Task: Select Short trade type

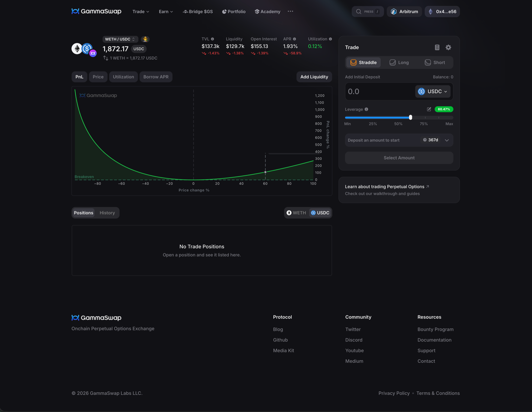Action: tap(435, 62)
